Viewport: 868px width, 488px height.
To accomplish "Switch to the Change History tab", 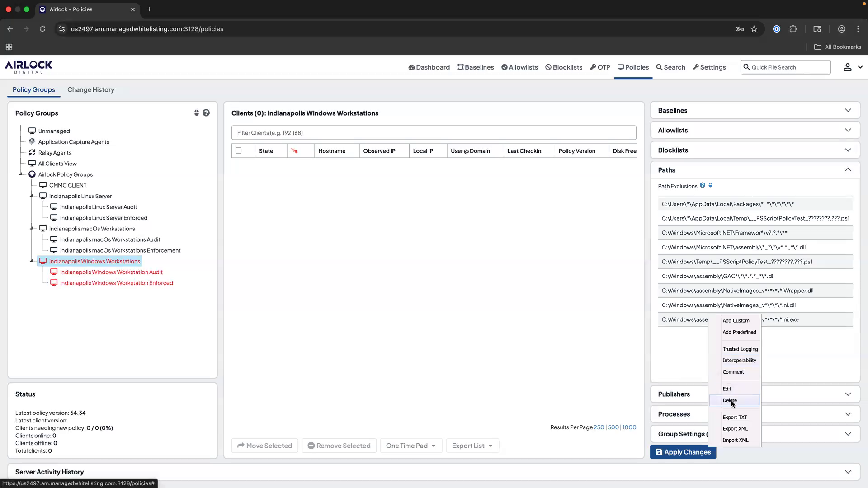I will pyautogui.click(x=90, y=89).
